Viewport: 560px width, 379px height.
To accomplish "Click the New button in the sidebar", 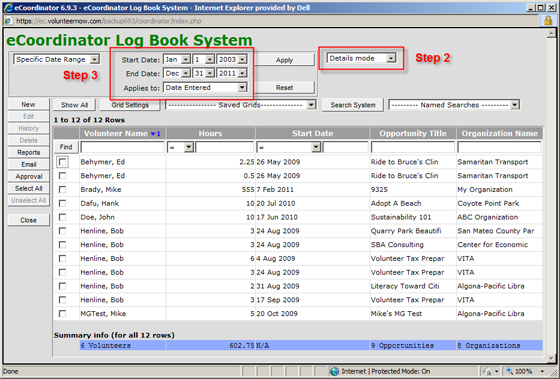I will 28,104.
